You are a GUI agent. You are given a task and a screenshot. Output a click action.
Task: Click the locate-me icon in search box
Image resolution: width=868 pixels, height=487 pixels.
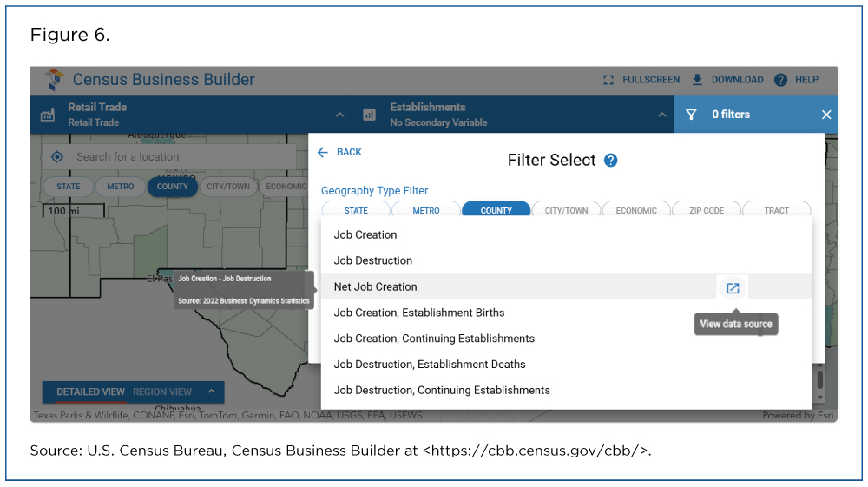tap(57, 157)
